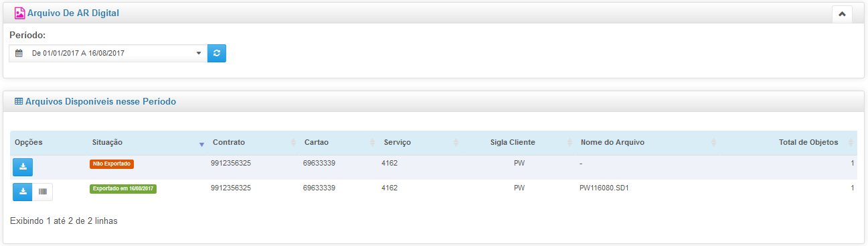Click PW client code in PW116080.SD1 row

[519, 188]
